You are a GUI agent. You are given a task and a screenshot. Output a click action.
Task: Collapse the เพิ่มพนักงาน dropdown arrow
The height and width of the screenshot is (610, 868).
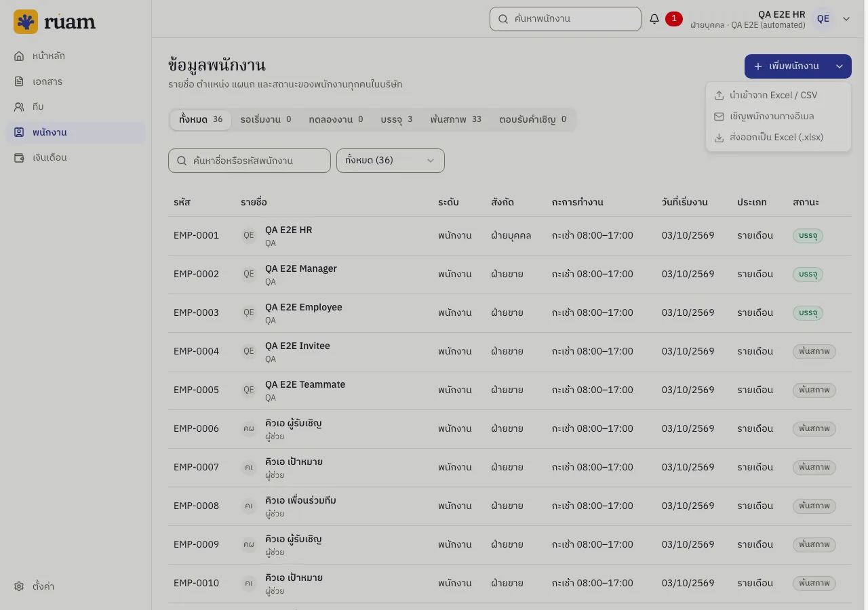coord(840,66)
